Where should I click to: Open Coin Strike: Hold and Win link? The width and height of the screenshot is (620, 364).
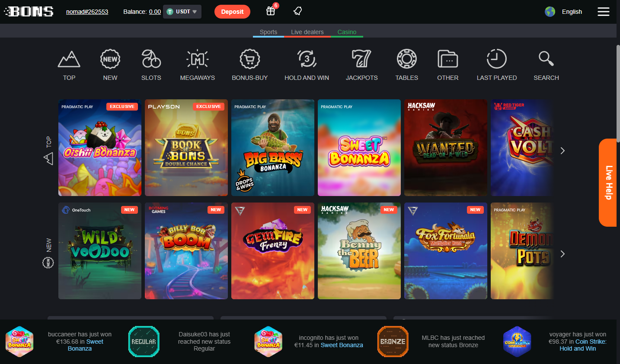583,345
